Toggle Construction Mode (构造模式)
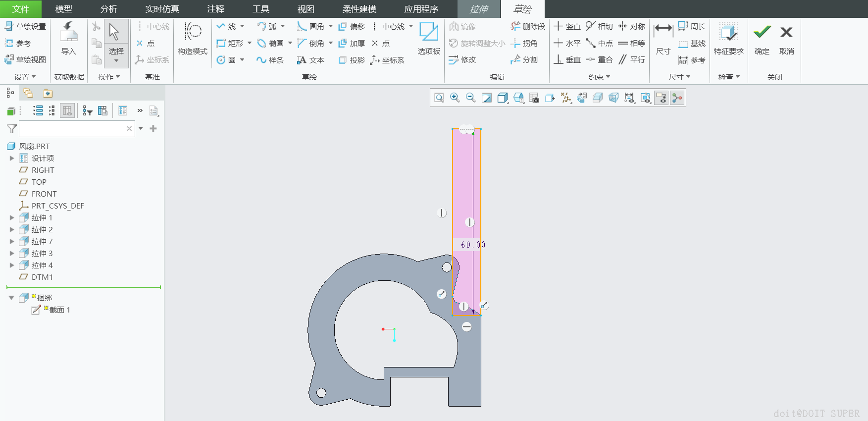Image resolution: width=868 pixels, height=421 pixels. [192, 38]
